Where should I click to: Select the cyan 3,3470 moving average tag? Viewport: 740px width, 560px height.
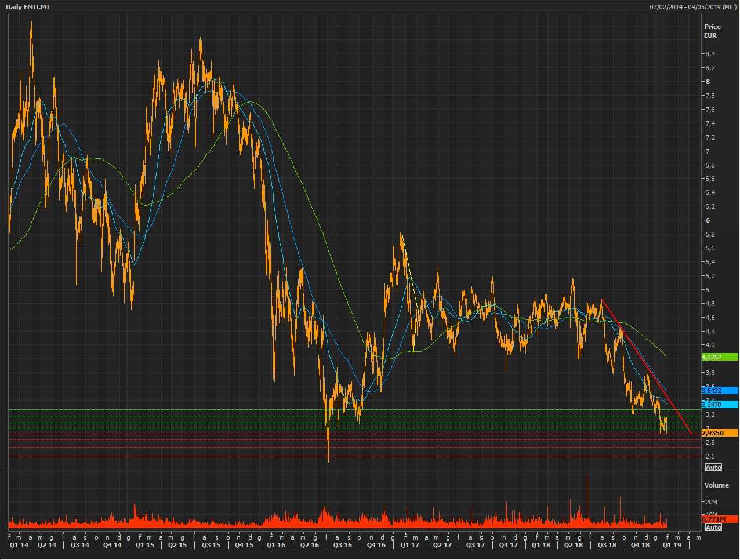click(x=720, y=404)
